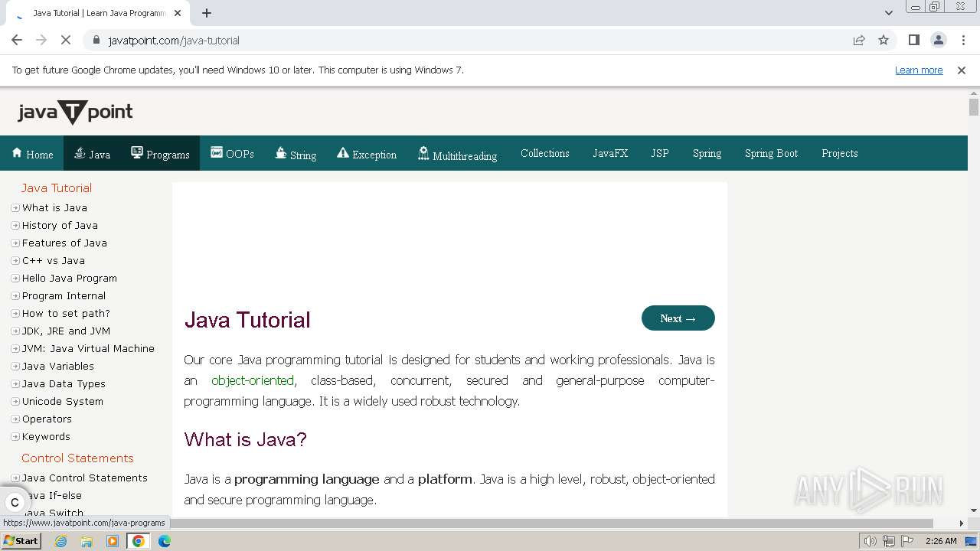This screenshot has height=551, width=980.
Task: Open Keywords lesson
Action: [46, 436]
